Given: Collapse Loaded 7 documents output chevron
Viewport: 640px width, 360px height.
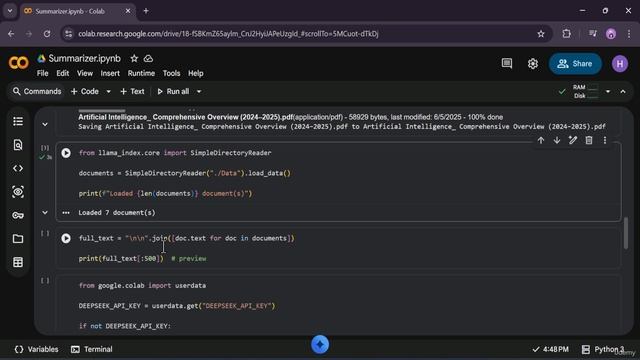Looking at the screenshot, I should [45, 213].
